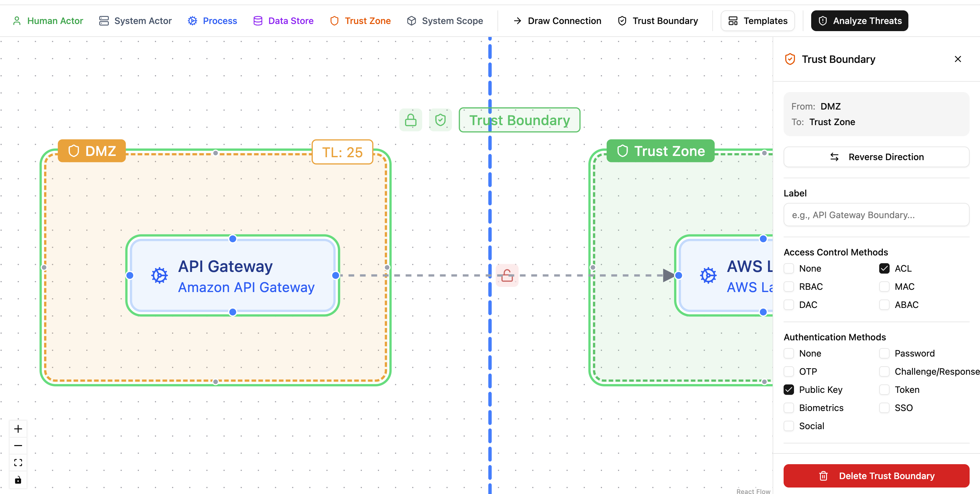This screenshot has height=494, width=980.
Task: Click API Gateway left connection handle
Action: tap(130, 275)
